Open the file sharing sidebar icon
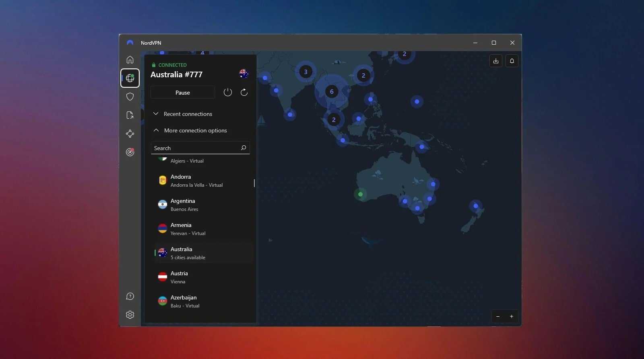 (130, 115)
